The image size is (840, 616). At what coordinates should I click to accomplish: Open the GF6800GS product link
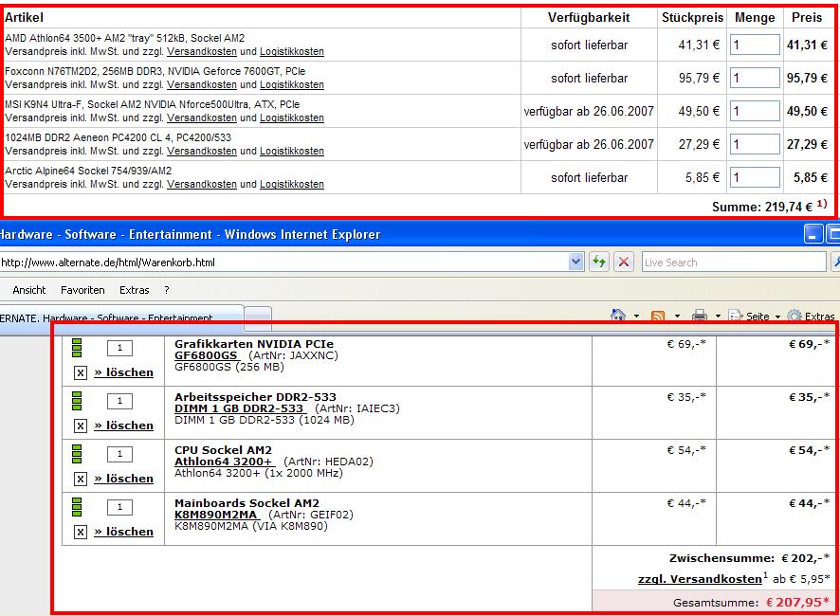coord(207,355)
